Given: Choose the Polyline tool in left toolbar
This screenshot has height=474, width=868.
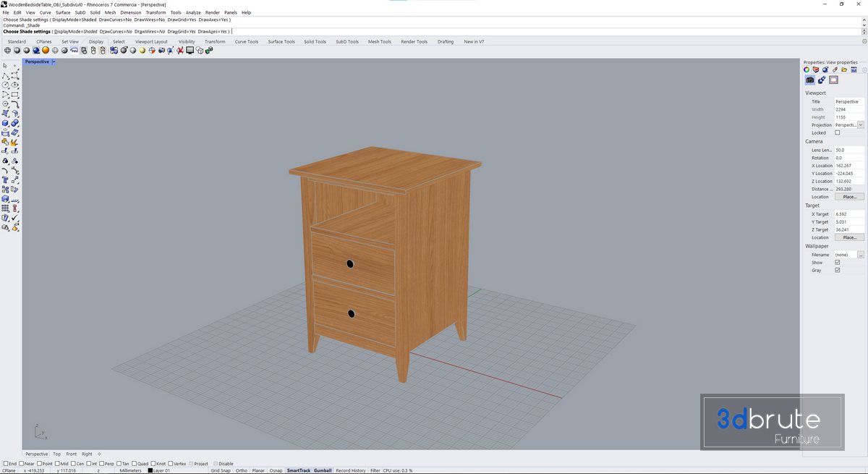Looking at the screenshot, I should [6, 75].
